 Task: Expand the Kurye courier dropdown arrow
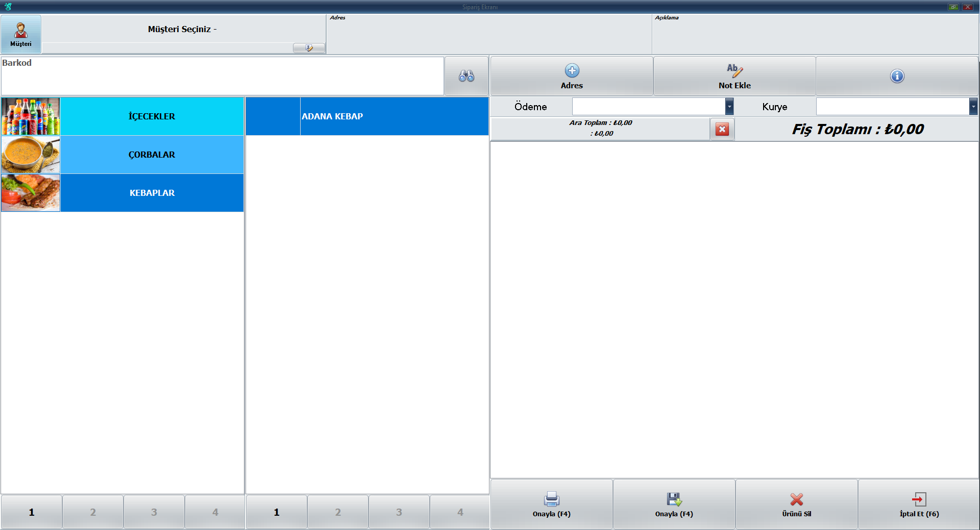pos(973,107)
